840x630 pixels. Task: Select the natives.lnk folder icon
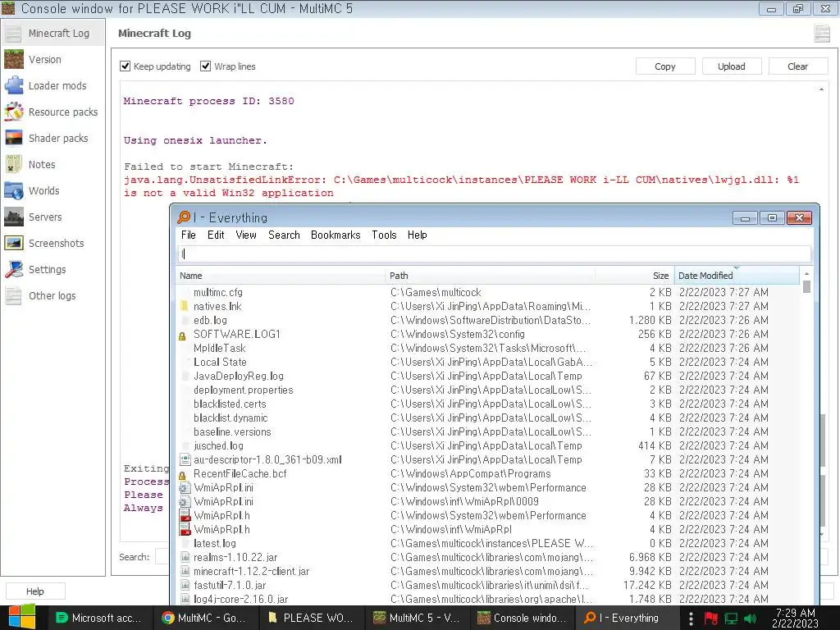185,306
